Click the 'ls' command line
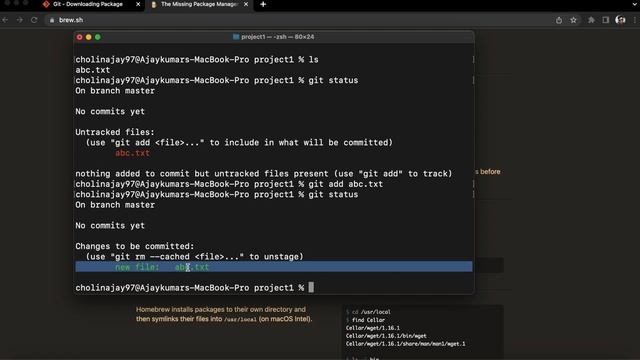Image resolution: width=640 pixels, height=360 pixels. (197, 60)
